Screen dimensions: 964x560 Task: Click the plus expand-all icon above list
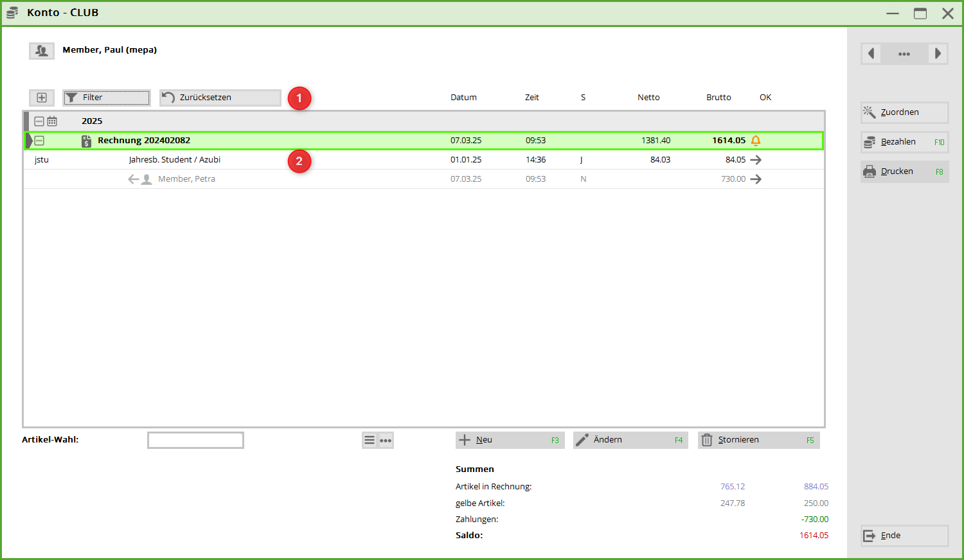point(42,98)
